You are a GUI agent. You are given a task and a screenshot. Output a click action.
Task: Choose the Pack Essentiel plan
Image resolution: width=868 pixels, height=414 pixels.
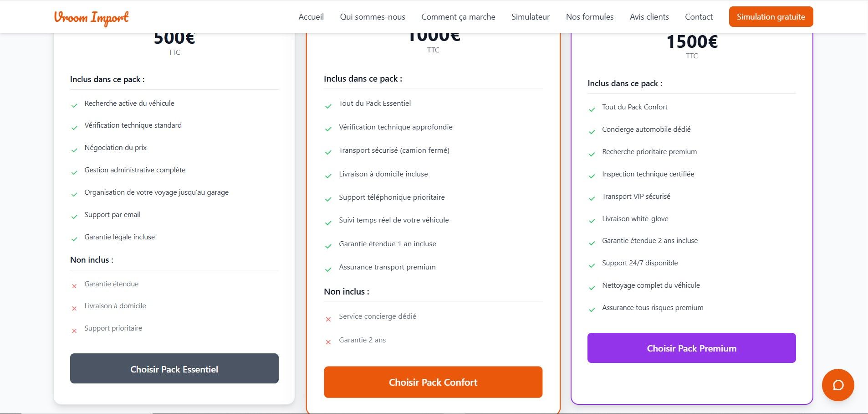(x=174, y=368)
